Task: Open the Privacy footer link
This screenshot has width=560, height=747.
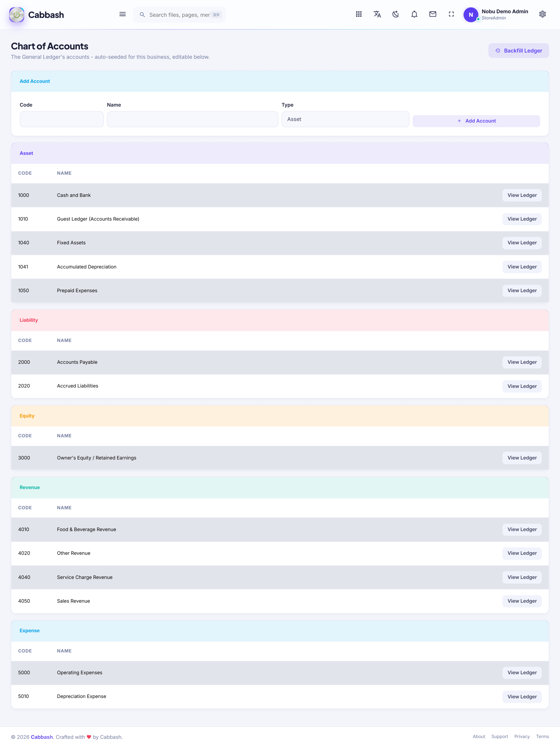Action: pos(522,736)
